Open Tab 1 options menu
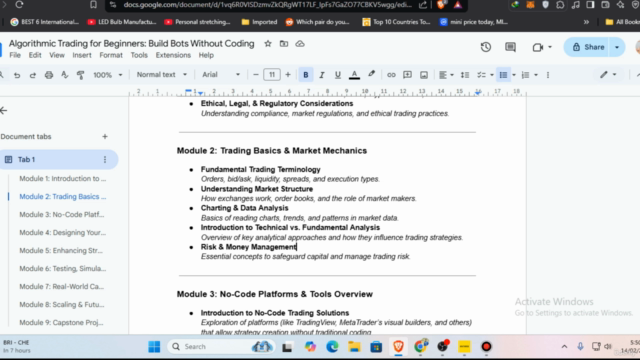Image resolution: width=640 pixels, height=360 pixels. pyautogui.click(x=105, y=160)
